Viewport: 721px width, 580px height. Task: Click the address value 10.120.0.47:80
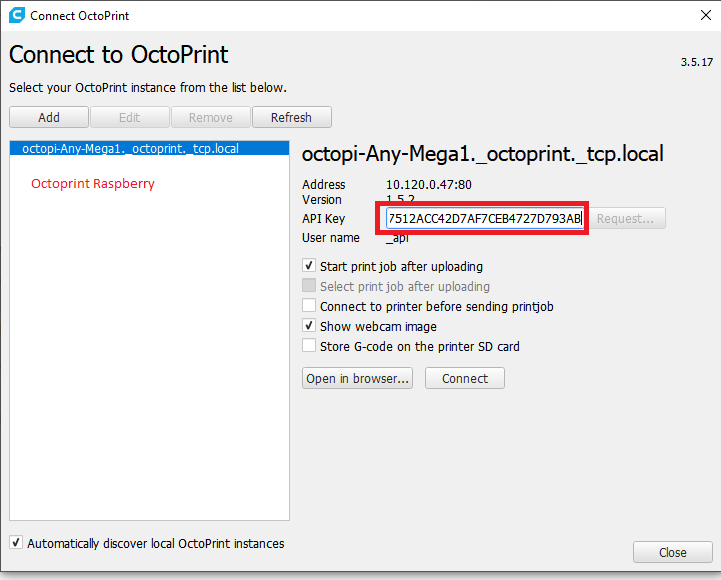[429, 185]
